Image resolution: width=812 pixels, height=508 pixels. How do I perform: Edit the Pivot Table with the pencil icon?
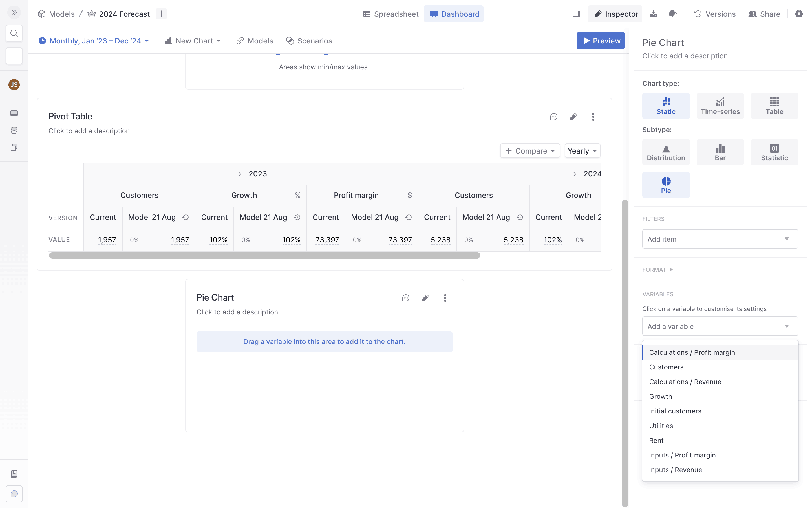click(573, 117)
